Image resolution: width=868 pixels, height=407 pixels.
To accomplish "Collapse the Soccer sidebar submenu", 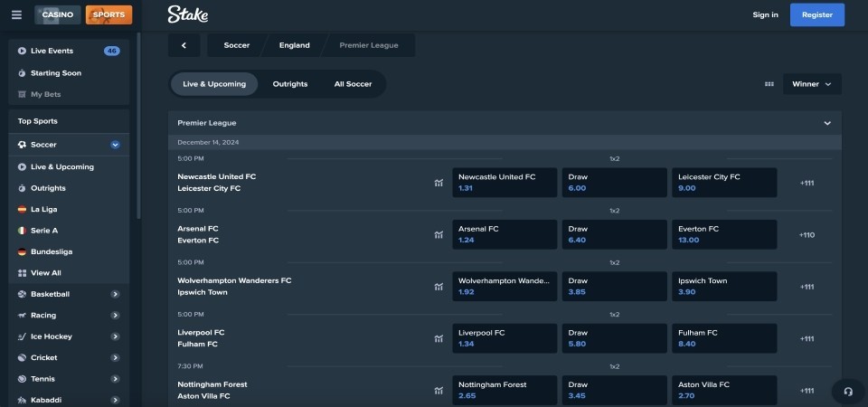I will click(x=115, y=145).
